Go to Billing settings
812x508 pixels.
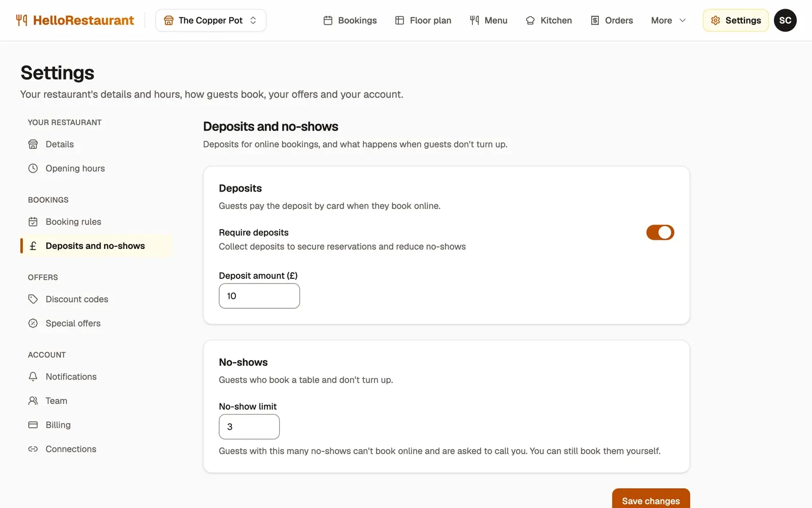(96, 425)
